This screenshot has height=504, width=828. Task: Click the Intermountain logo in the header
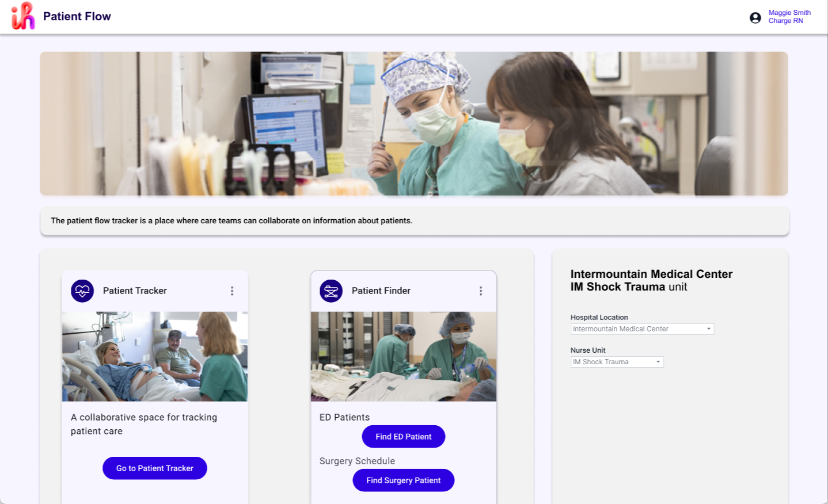23,16
